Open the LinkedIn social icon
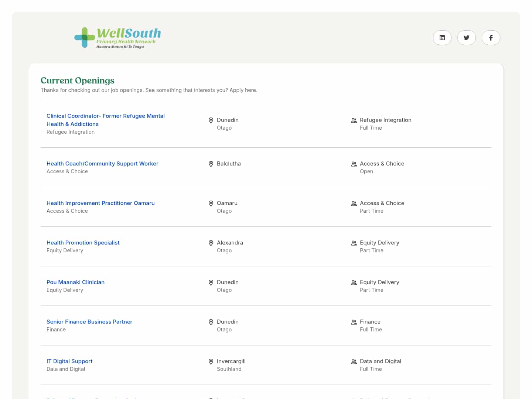Viewport: 532px width, 399px height. click(442, 37)
